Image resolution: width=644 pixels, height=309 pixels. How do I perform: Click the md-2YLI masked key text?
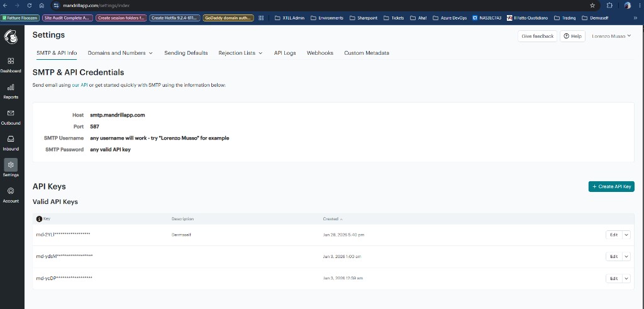click(63, 234)
